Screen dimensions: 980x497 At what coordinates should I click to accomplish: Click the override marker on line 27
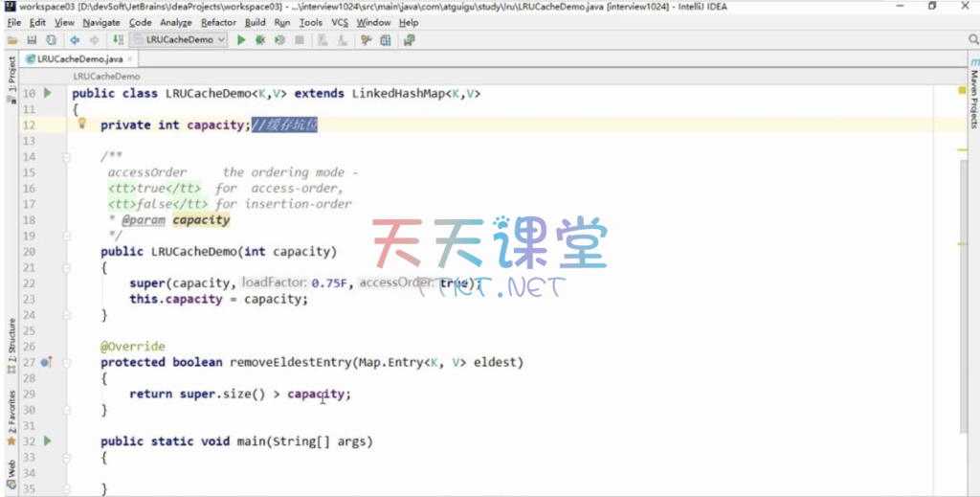point(46,363)
